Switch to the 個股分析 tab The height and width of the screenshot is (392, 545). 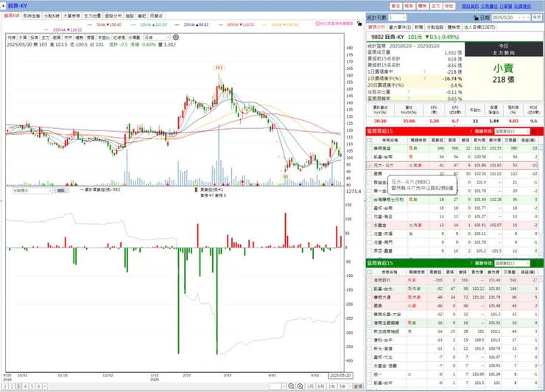tap(113, 16)
